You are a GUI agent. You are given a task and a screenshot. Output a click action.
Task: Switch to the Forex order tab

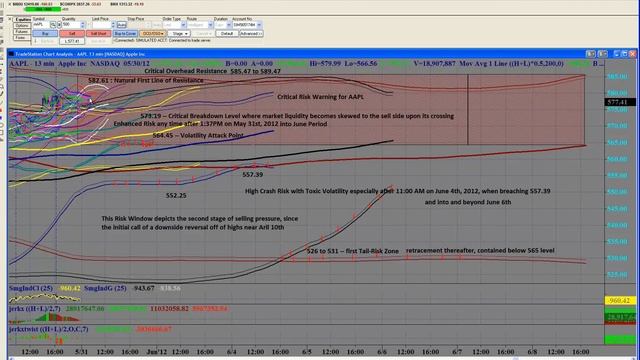coord(22,38)
